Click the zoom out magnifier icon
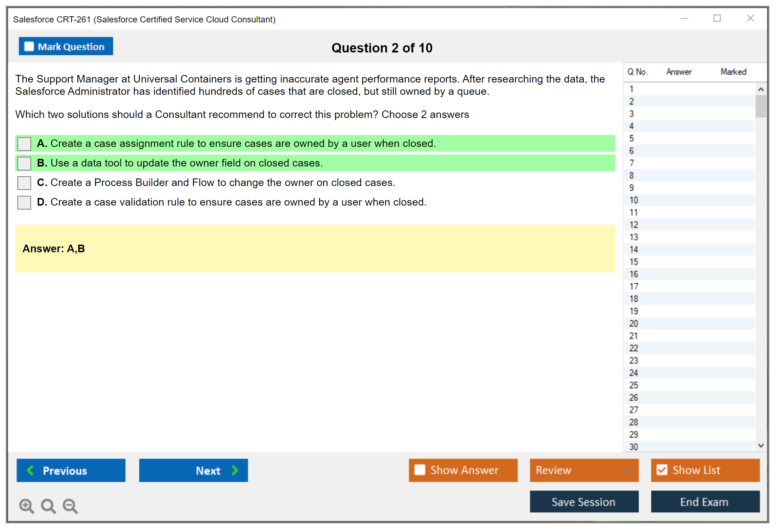The height and width of the screenshot is (532, 778). [x=70, y=506]
